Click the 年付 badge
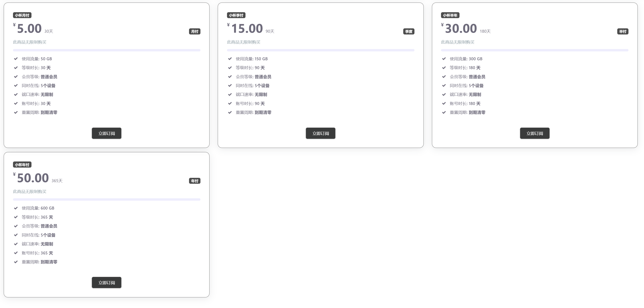This screenshot has width=644, height=308. [x=195, y=181]
